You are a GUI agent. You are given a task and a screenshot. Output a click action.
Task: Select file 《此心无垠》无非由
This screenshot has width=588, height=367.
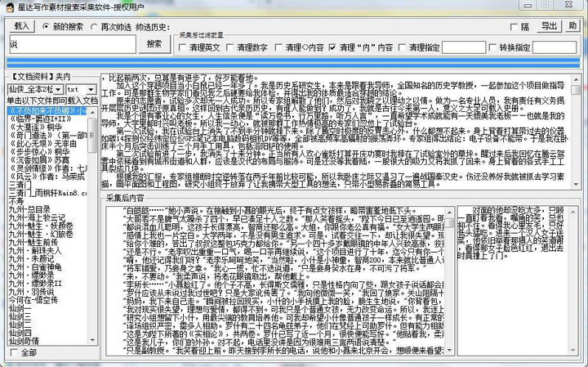click(x=47, y=144)
